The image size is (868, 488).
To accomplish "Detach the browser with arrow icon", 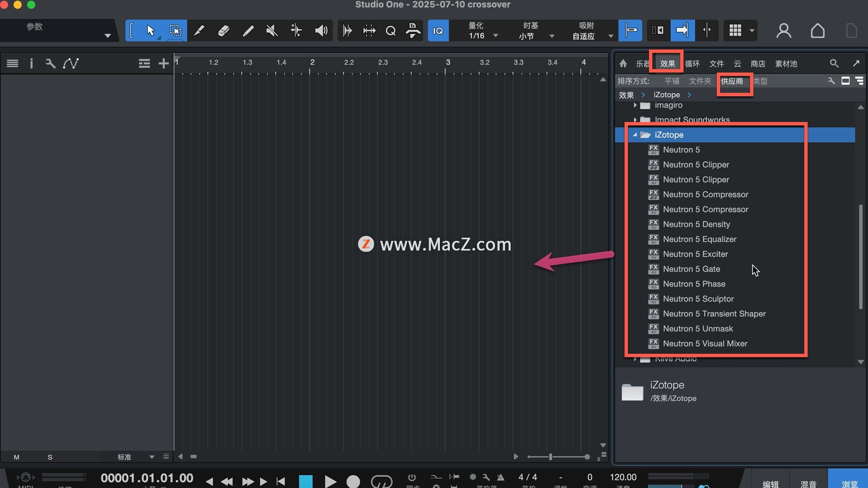I will click(856, 63).
